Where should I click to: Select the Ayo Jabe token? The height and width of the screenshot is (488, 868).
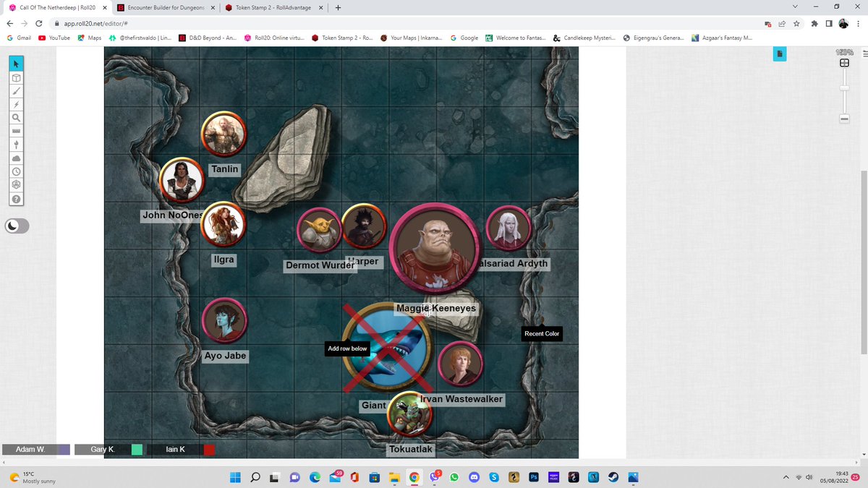[x=224, y=320]
